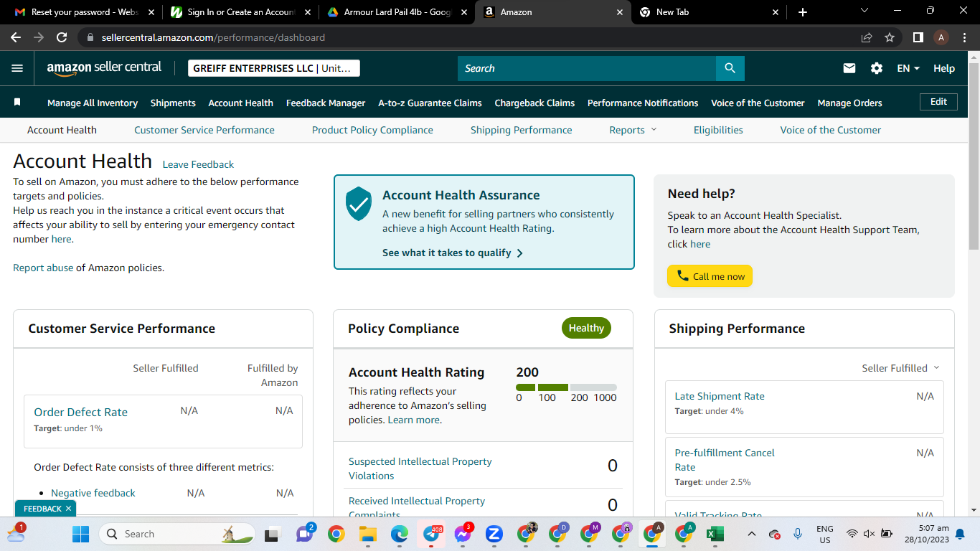Click the Account Health Assurance shield icon

359,204
